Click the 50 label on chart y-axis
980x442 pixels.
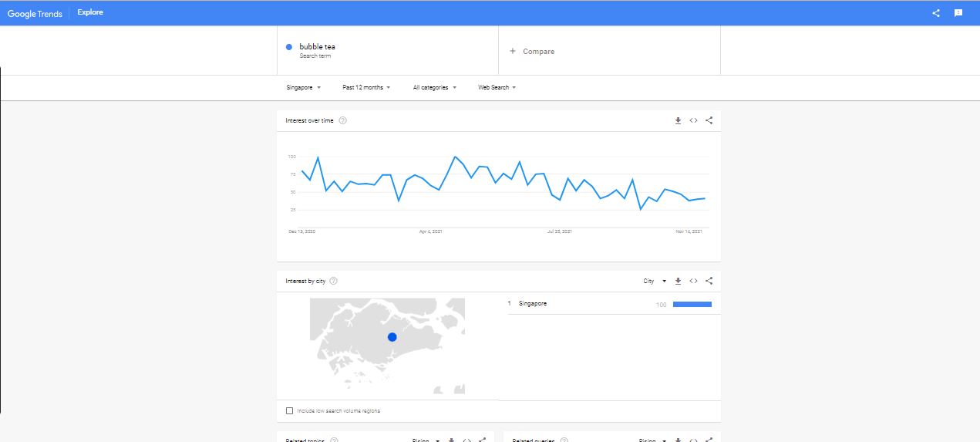click(293, 192)
